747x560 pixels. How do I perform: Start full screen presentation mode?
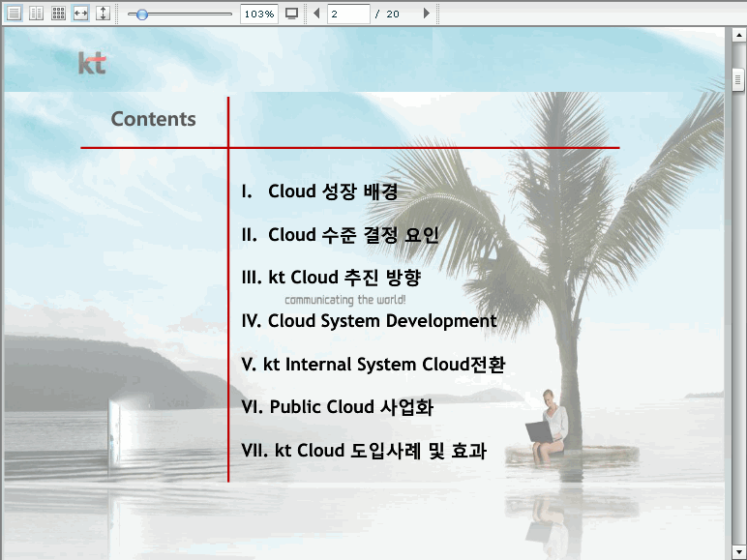[x=291, y=14]
